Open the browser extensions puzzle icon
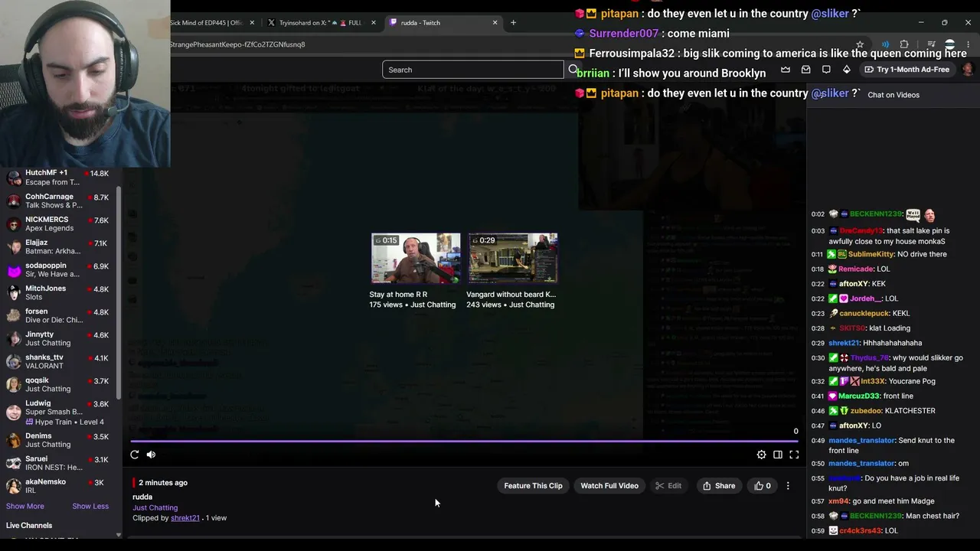Screen dimensions: 980x551 tap(904, 44)
